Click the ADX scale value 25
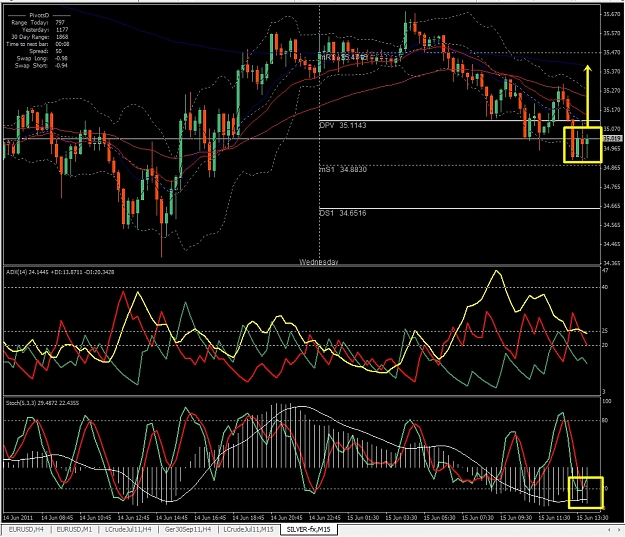 click(605, 331)
